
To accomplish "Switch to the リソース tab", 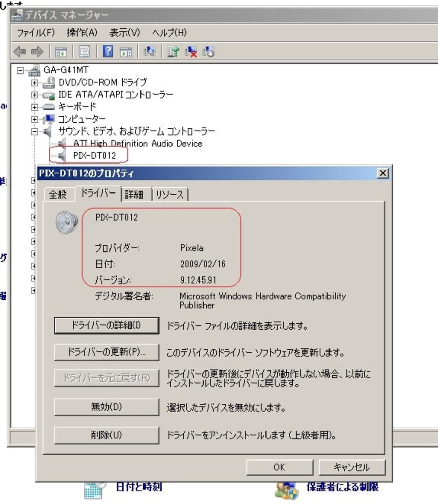I will [170, 194].
